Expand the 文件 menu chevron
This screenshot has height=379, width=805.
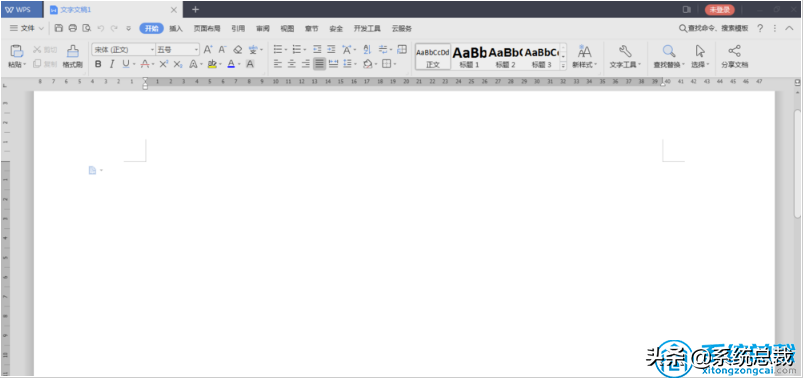[x=42, y=28]
